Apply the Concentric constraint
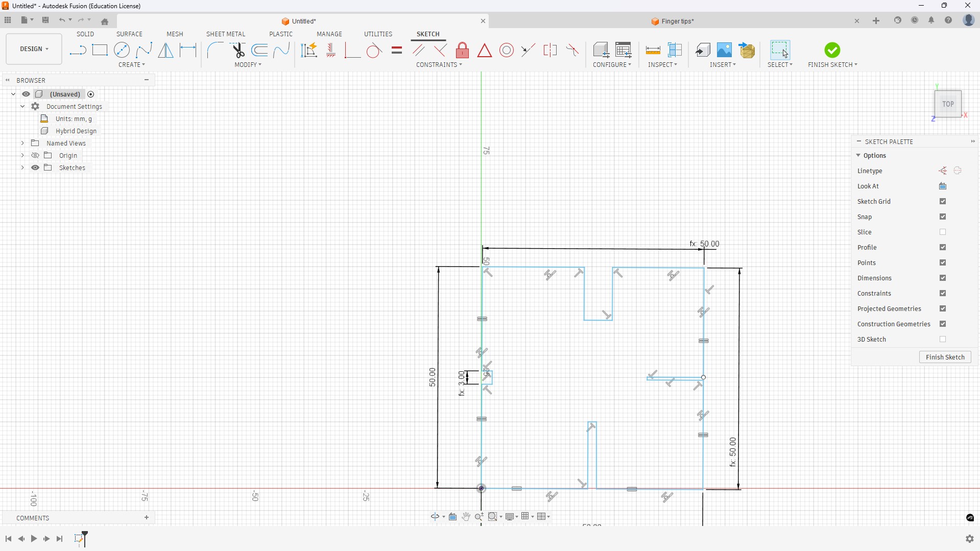The width and height of the screenshot is (980, 551). tap(507, 50)
